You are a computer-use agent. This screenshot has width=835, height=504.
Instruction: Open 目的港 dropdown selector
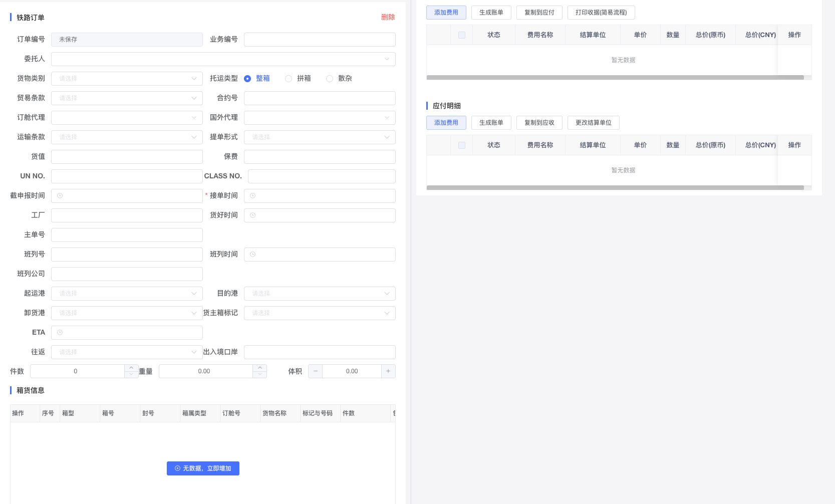click(x=320, y=294)
